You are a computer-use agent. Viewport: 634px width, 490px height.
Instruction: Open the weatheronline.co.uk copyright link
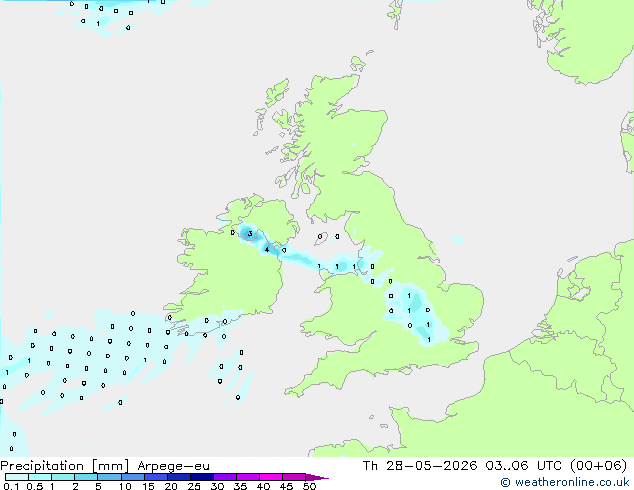point(564,482)
